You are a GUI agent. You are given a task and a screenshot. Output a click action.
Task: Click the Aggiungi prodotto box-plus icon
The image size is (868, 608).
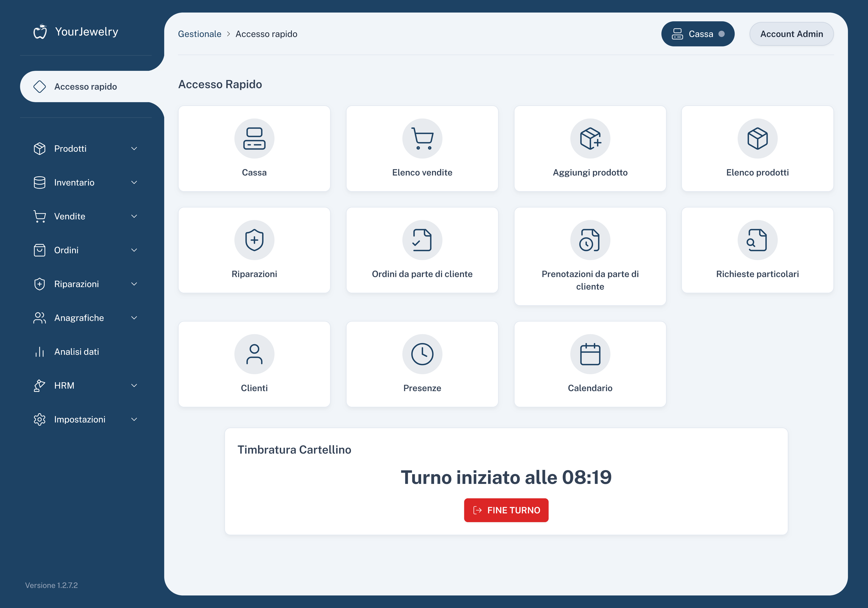tap(590, 138)
